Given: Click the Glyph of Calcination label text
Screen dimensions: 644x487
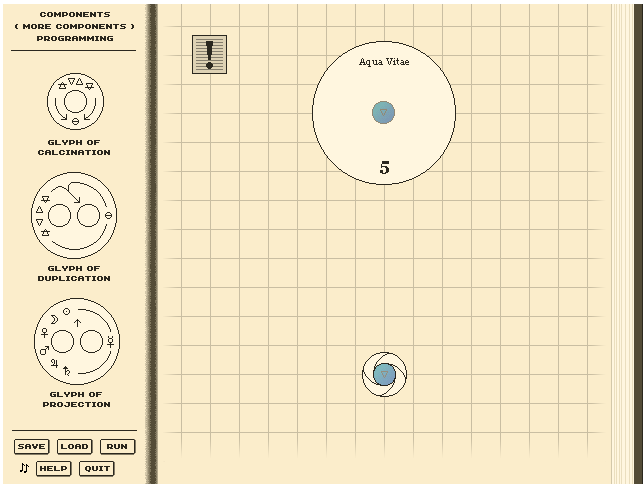Looking at the screenshot, I should pyautogui.click(x=74, y=147).
